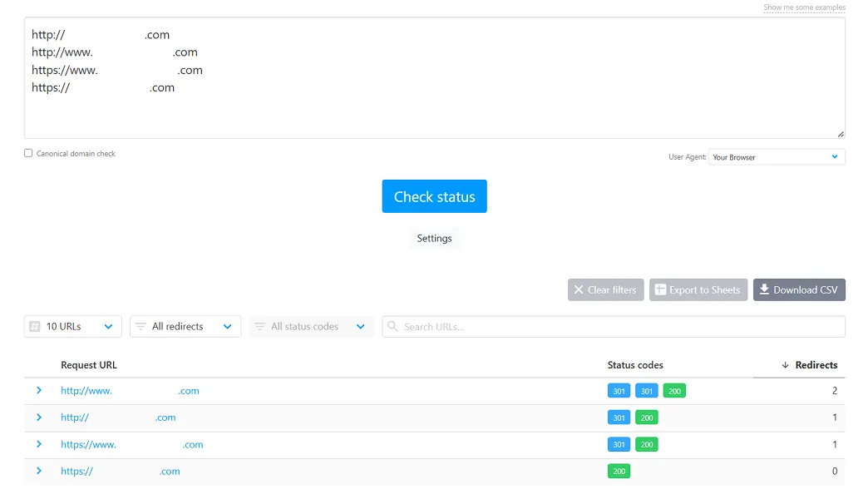Open the 10 URLs count dropdown

coord(72,326)
